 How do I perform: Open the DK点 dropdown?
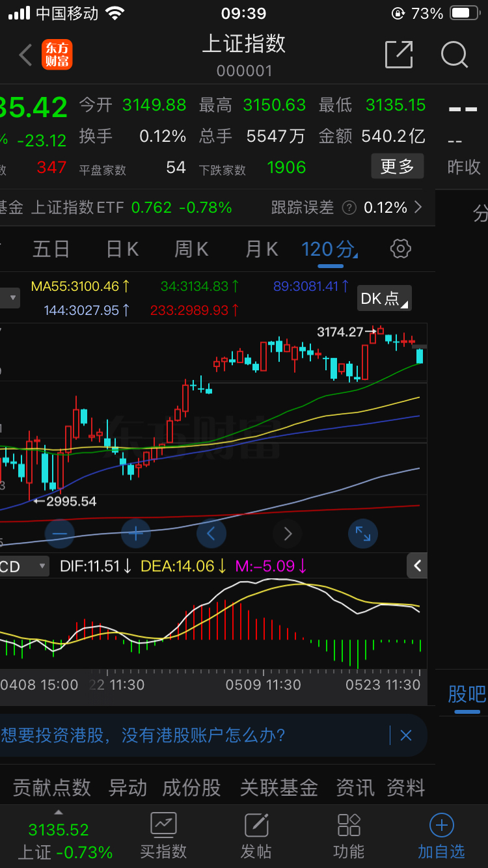coord(385,299)
